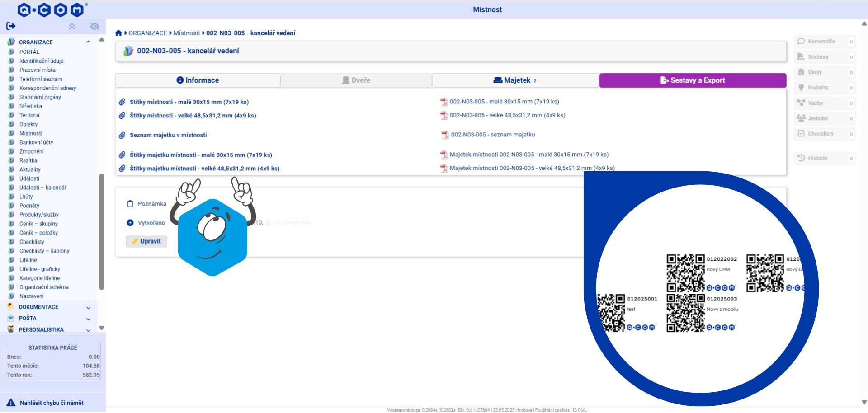This screenshot has height=413, width=868.
Task: Click Používání cookies in the footer
Action: click(x=552, y=410)
